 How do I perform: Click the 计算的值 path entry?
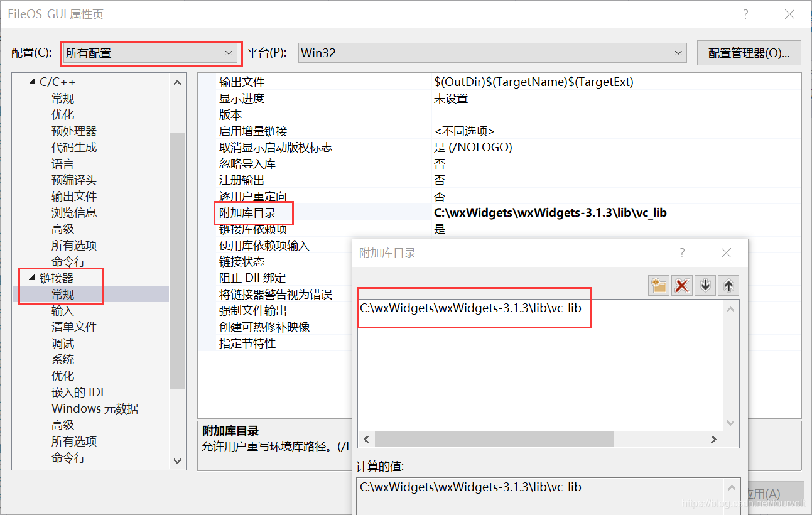tap(471, 487)
